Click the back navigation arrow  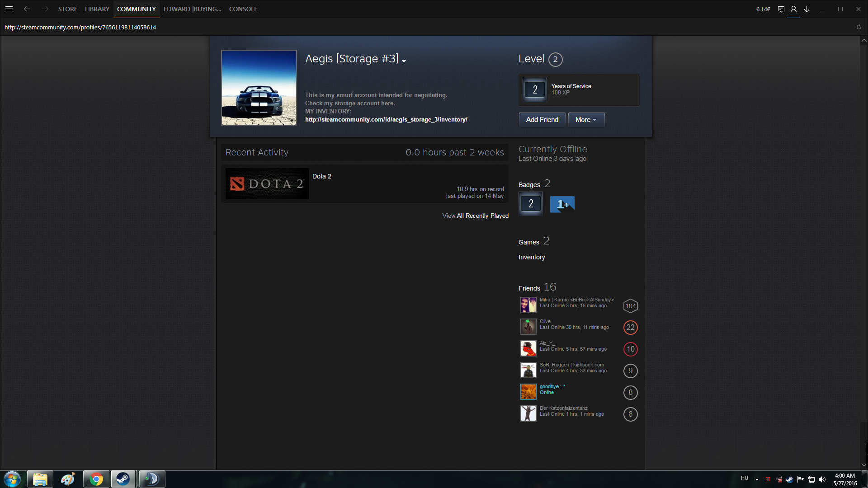click(27, 9)
